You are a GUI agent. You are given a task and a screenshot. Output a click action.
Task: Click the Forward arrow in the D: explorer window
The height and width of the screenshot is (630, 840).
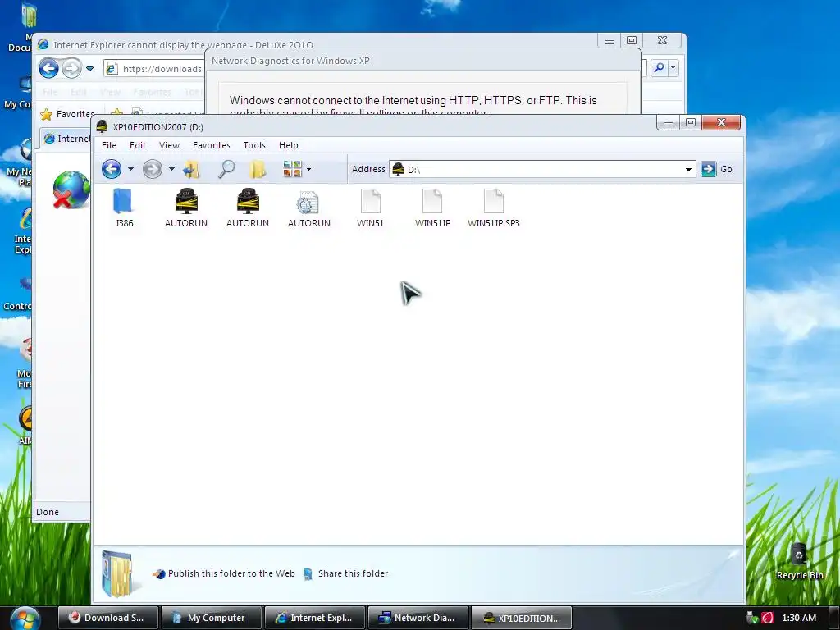tap(152, 169)
